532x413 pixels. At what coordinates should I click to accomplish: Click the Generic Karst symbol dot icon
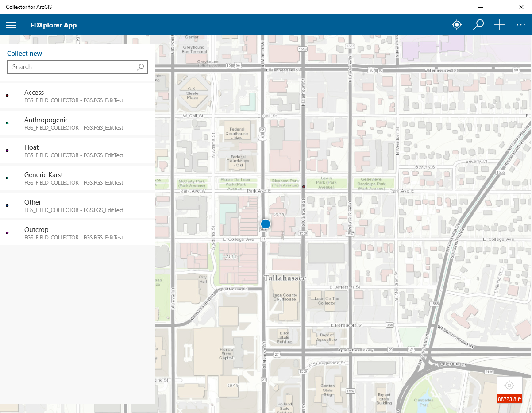coord(7,178)
